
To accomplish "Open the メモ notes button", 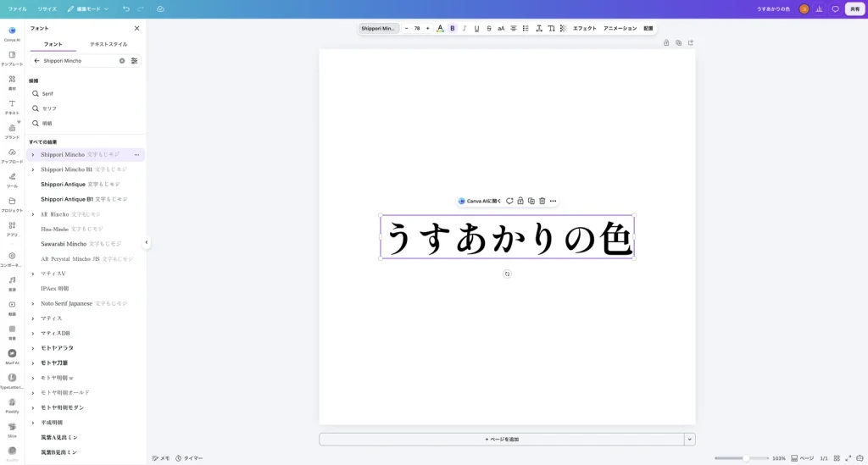I will click(x=161, y=458).
